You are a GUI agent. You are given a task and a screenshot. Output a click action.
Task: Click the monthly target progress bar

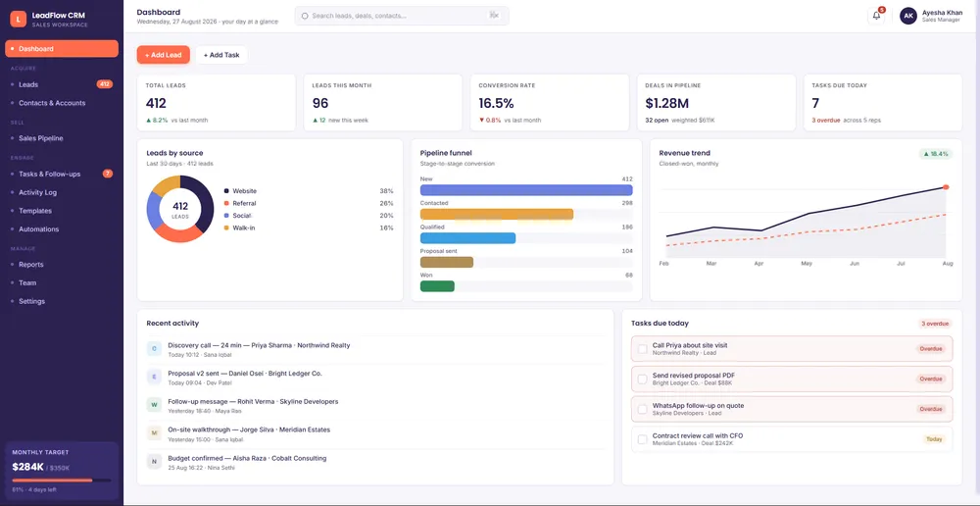click(61, 481)
